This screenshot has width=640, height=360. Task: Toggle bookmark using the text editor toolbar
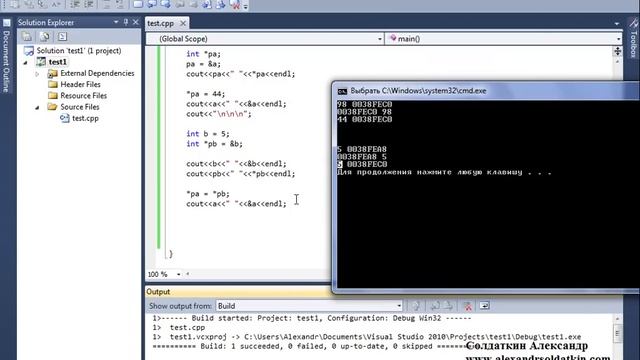138,4
